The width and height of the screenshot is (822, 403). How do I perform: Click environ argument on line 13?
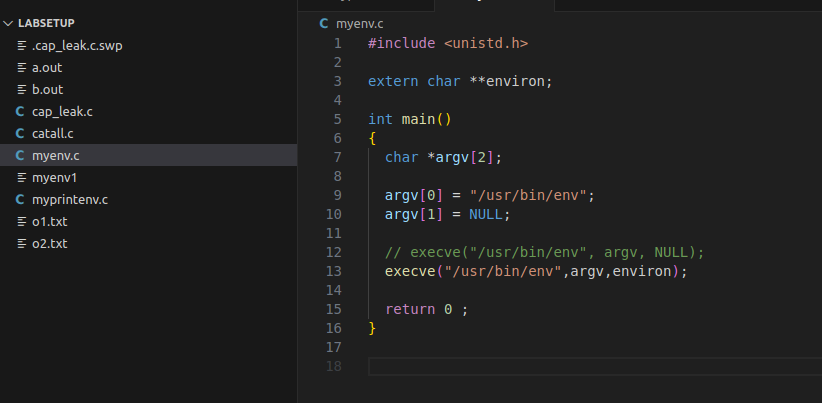[x=642, y=271]
